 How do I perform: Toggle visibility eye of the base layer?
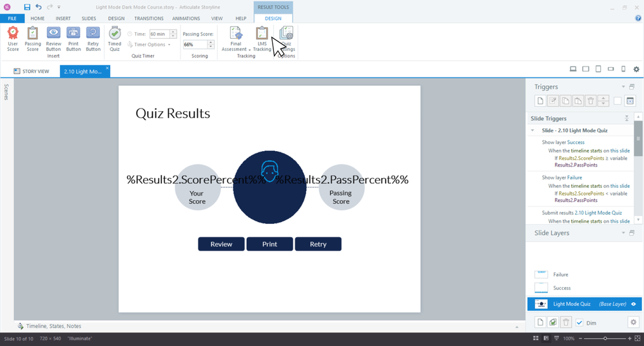click(634, 304)
